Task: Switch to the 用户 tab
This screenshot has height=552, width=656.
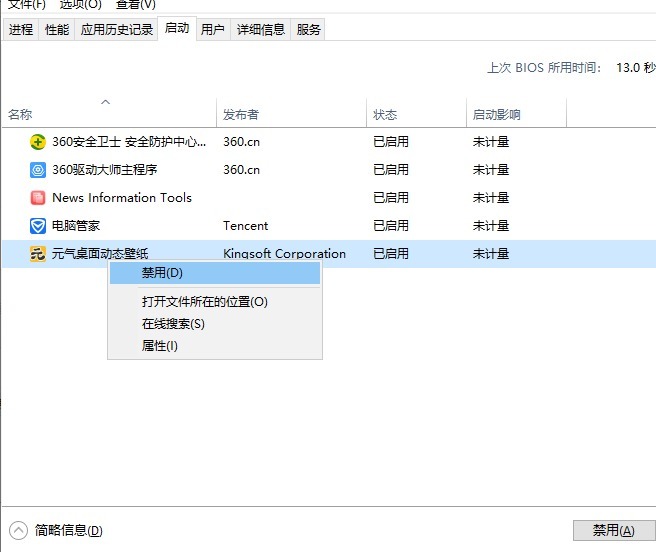Action: coord(213,29)
